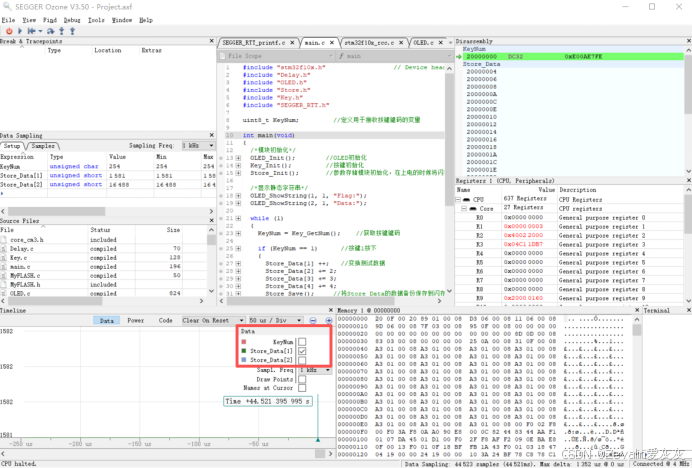Close the Timeline panel
Image resolution: width=692 pixels, height=468 pixels.
[331, 310]
